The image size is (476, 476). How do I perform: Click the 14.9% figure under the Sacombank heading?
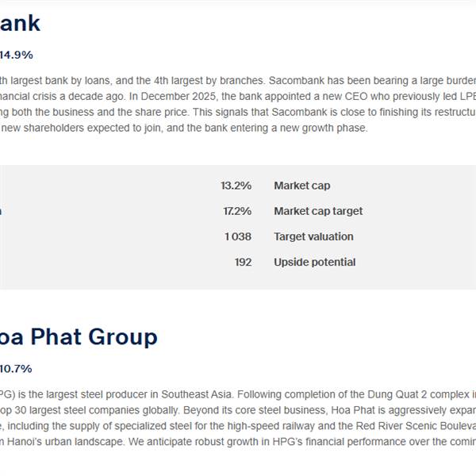[16, 55]
